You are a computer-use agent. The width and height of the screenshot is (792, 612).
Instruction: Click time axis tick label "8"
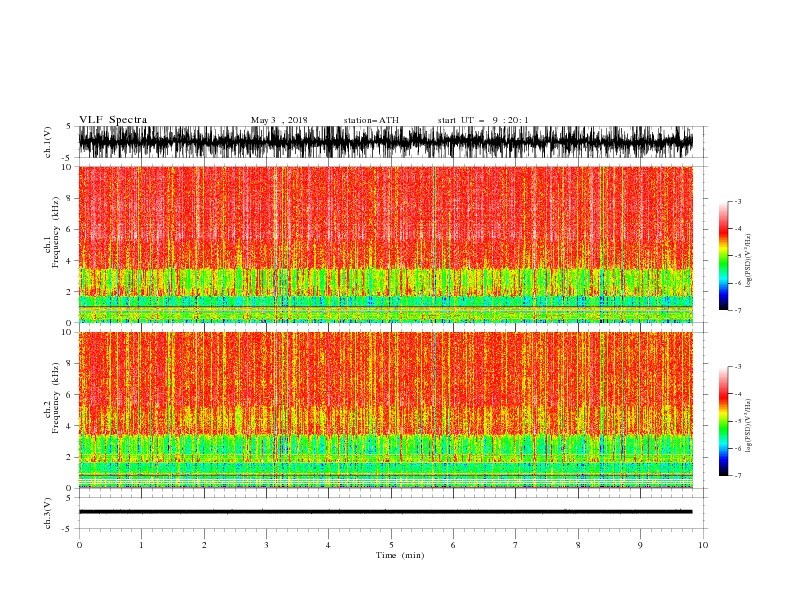578,545
